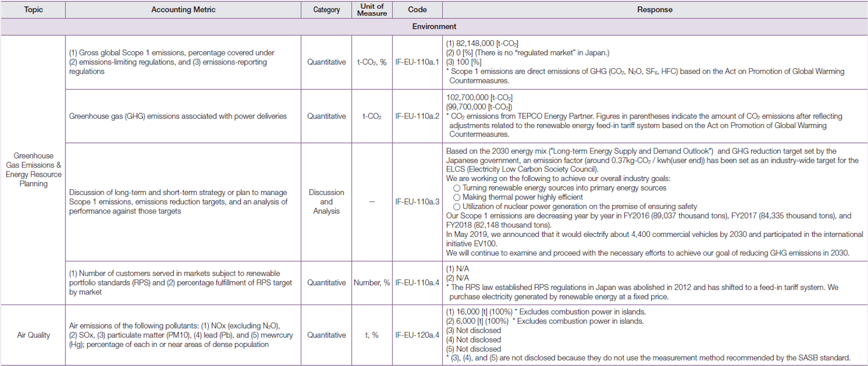Click bullet for turning renewable energy sources

[x=458, y=187]
